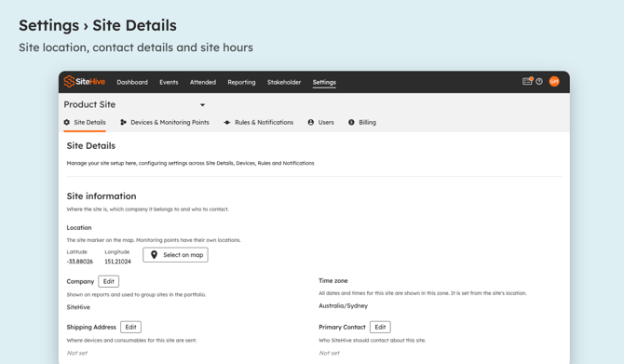
Task: Open the Attended menu item
Action: (x=202, y=82)
